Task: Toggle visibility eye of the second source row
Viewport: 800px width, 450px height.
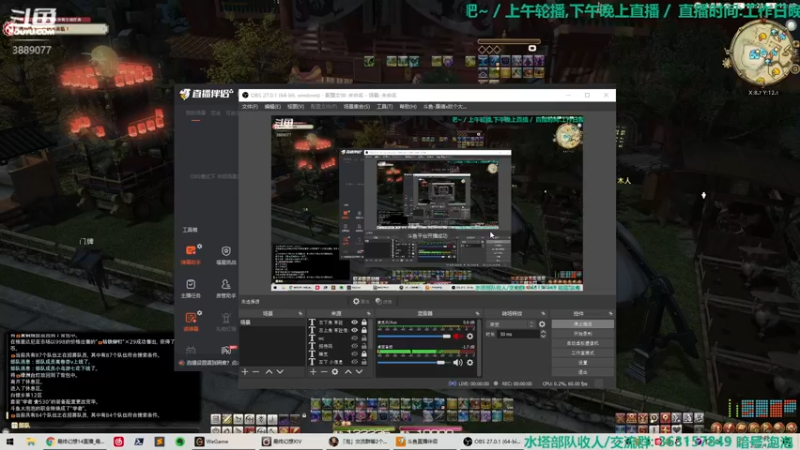Action: [355, 330]
